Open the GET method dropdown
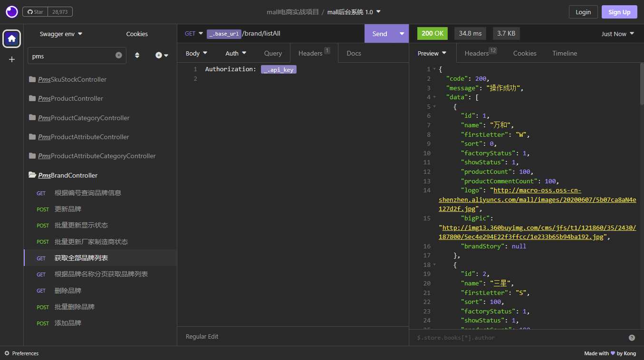 [x=193, y=34]
